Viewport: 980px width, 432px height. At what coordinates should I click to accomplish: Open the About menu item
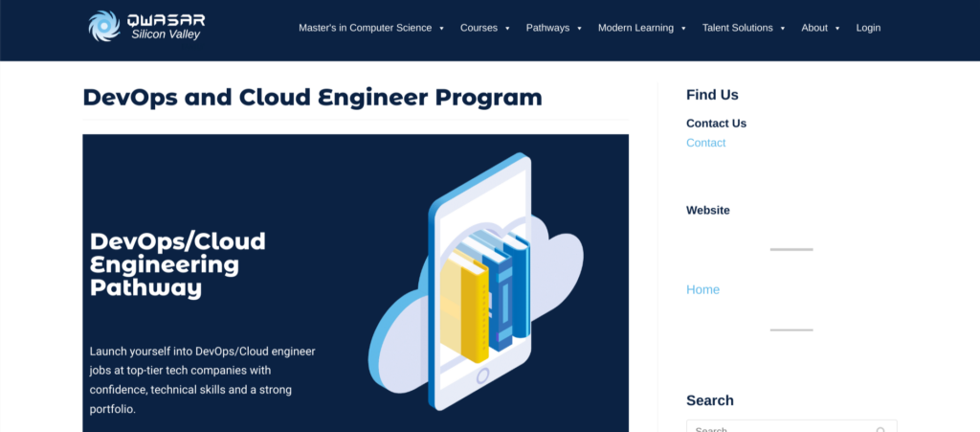pos(814,28)
